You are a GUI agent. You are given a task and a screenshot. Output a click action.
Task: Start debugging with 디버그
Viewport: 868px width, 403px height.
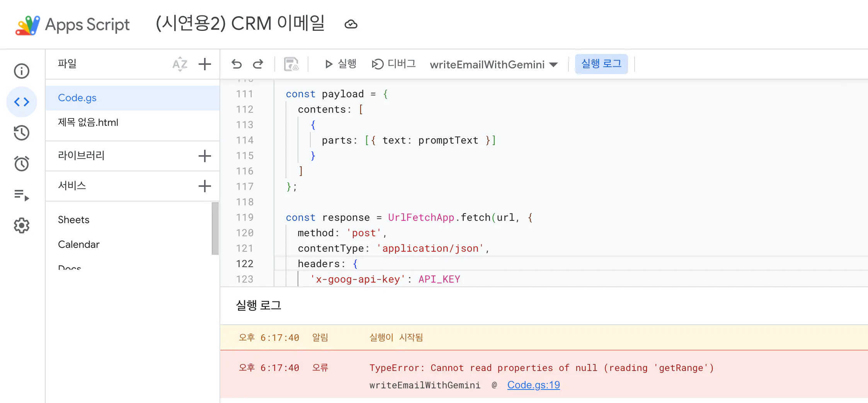pyautogui.click(x=394, y=64)
